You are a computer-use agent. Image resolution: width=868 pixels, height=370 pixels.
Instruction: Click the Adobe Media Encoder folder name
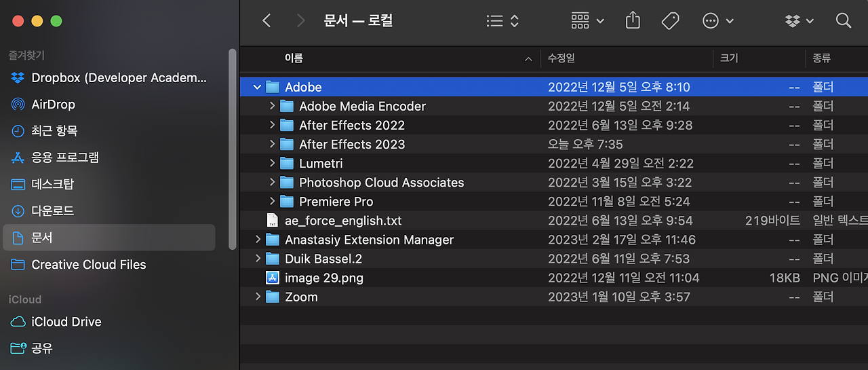(x=363, y=106)
